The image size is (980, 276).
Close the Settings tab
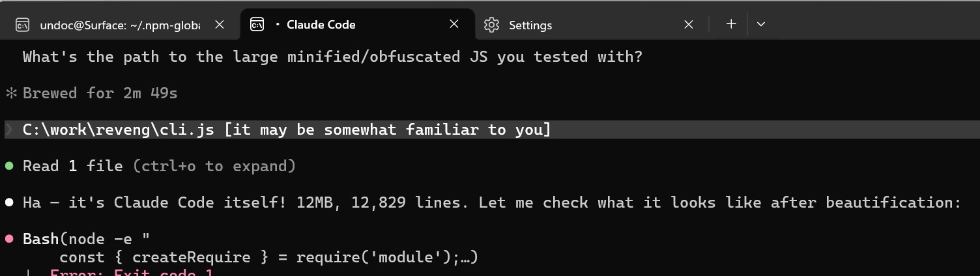click(x=689, y=25)
